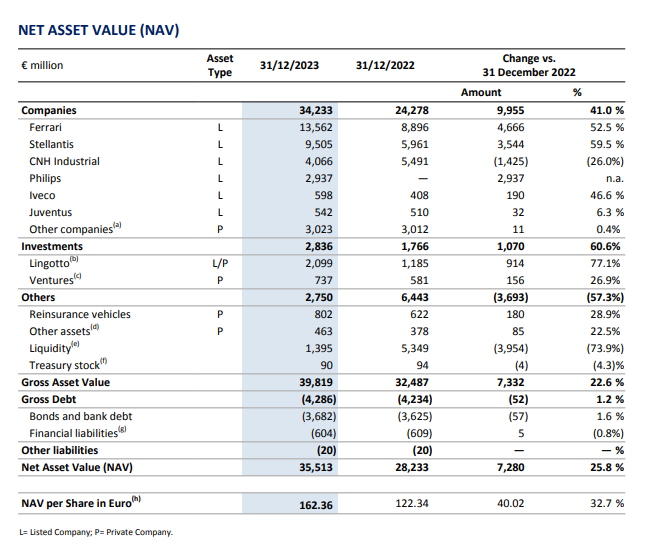Click Investments percentage change 60.6%

tap(605, 246)
